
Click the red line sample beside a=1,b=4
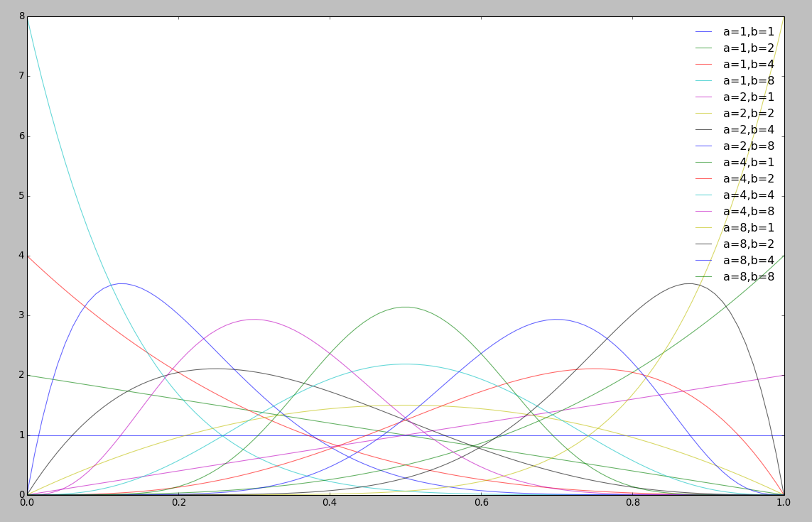[703, 64]
